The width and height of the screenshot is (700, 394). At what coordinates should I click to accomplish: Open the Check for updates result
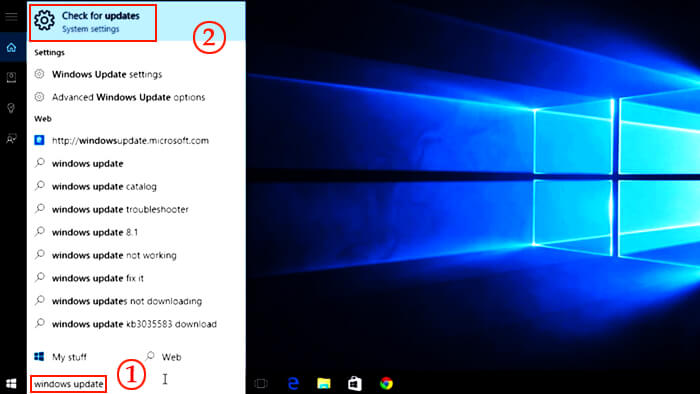pyautogui.click(x=136, y=21)
